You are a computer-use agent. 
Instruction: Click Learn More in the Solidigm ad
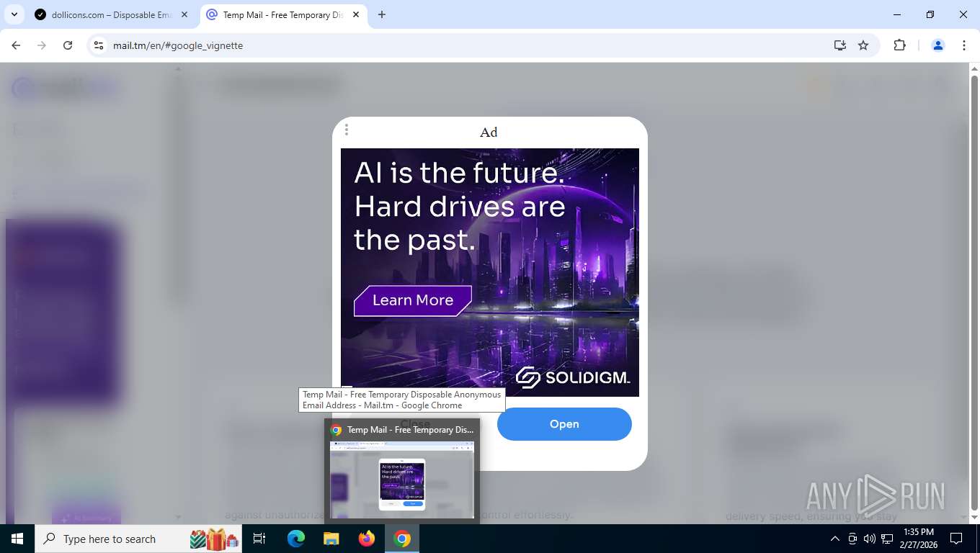[413, 300]
